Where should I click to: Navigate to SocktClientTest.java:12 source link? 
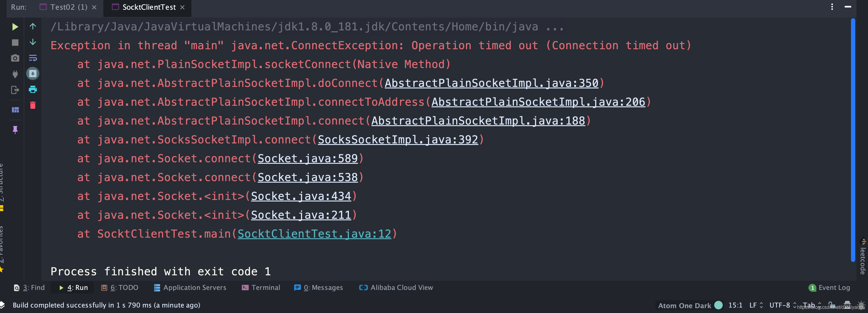(x=314, y=234)
